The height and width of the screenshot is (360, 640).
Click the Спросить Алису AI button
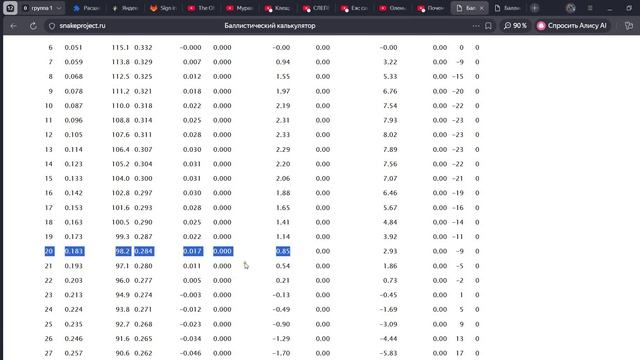(572, 26)
